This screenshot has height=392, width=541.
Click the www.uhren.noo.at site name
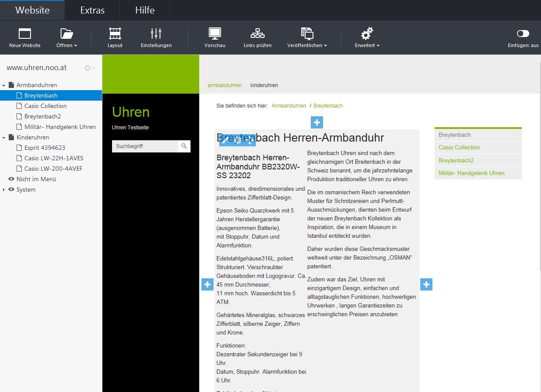(x=37, y=68)
